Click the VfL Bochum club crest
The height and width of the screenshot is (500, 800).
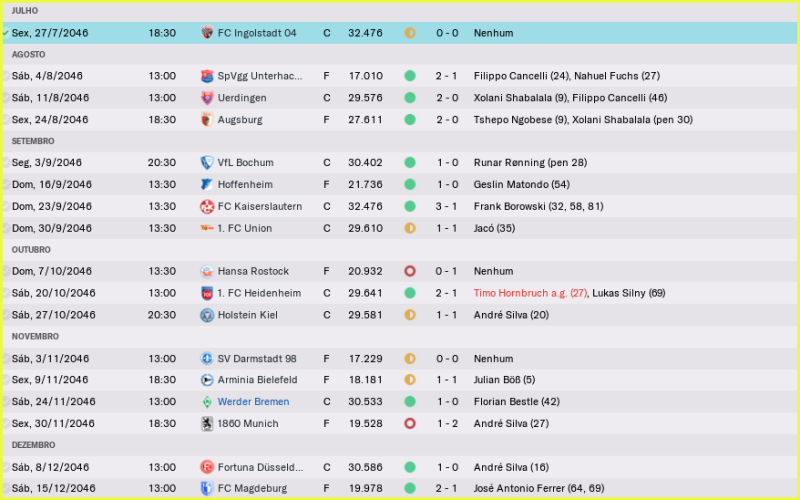(207, 163)
